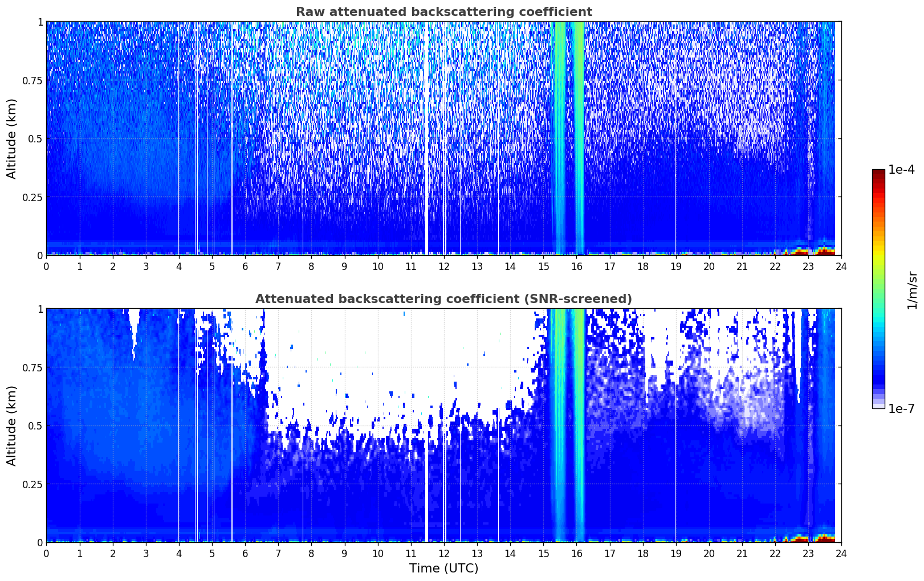
Task: Click hour 6 tick on top plot
Action: pyautogui.click(x=245, y=267)
